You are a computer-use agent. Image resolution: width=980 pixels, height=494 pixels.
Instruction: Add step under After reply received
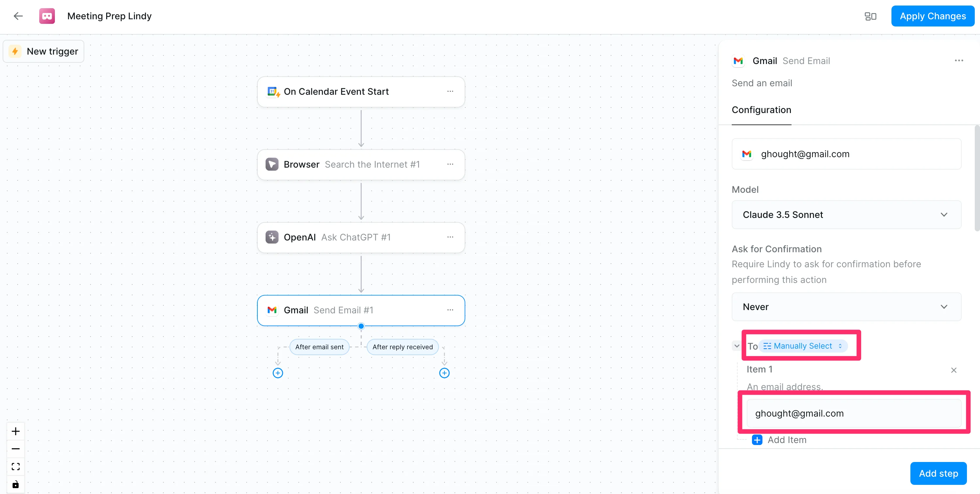(x=444, y=373)
